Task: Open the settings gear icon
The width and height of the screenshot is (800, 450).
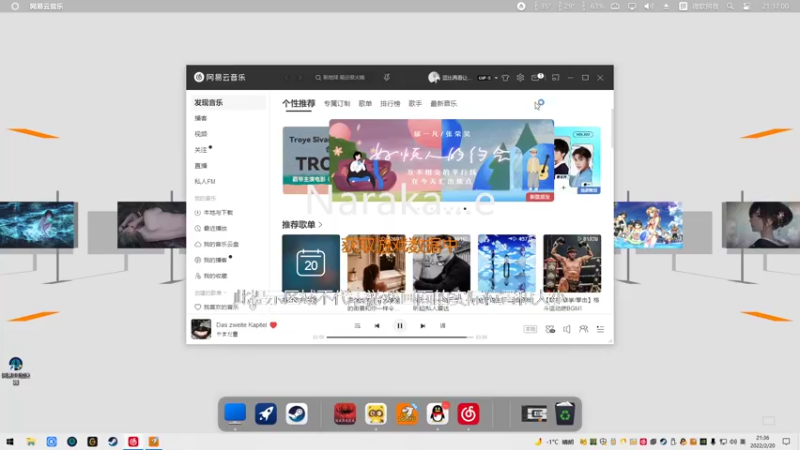Action: (520, 78)
